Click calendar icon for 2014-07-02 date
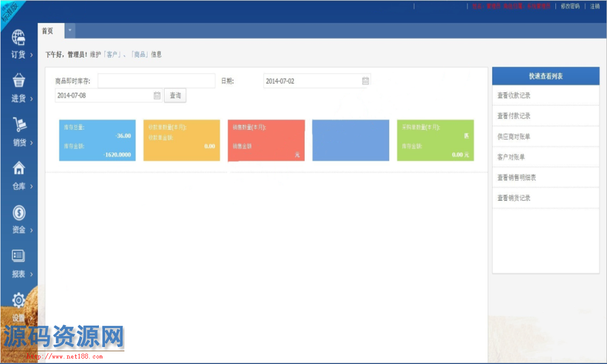 (365, 81)
